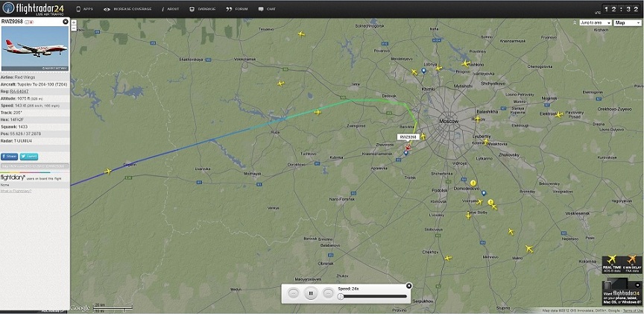This screenshot has width=644, height=314.
Task: Click the blue airport pin below RWZ9268
Action: click(x=405, y=152)
